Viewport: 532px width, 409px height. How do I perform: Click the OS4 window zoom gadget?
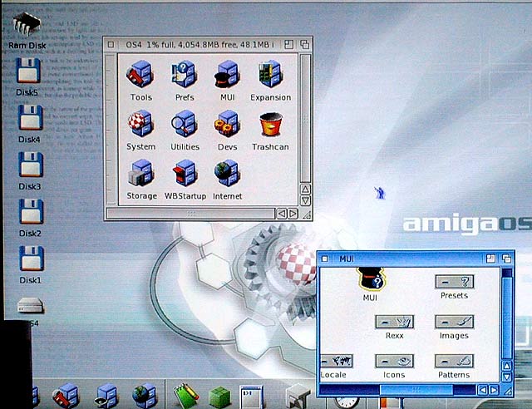coord(288,44)
